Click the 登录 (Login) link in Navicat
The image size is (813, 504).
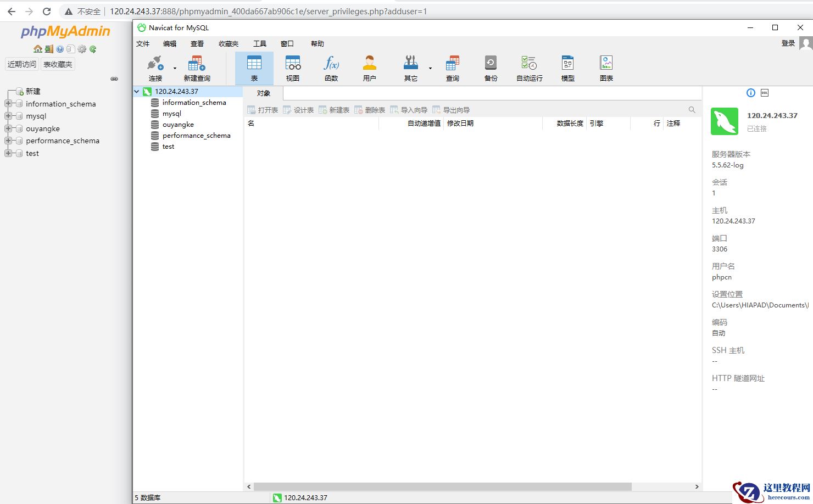pos(788,43)
